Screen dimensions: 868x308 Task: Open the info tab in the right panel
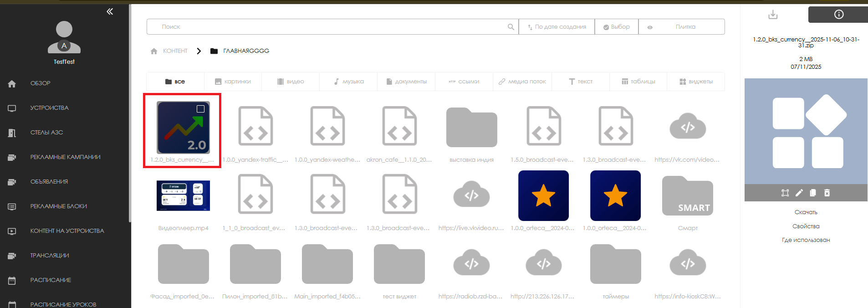838,15
